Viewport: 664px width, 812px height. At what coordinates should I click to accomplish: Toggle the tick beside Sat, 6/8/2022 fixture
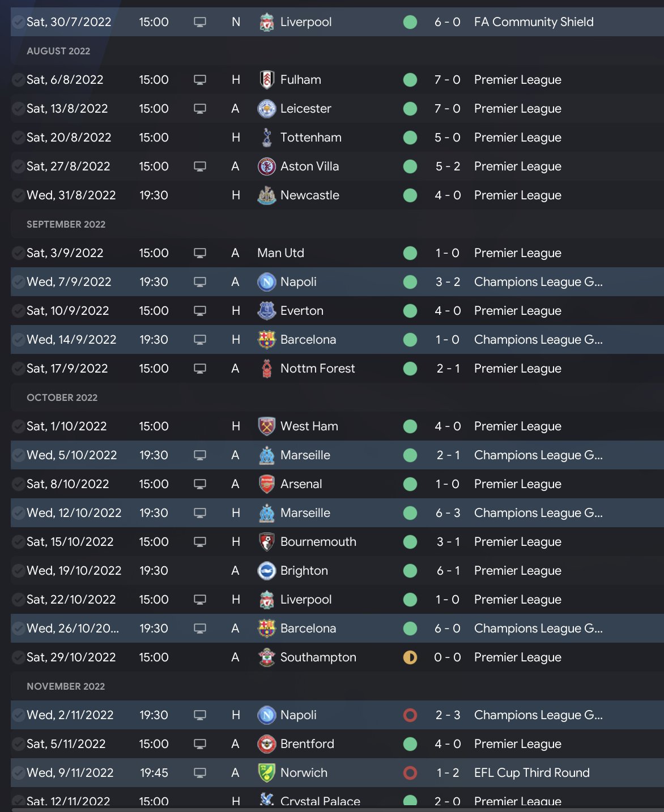click(x=18, y=80)
